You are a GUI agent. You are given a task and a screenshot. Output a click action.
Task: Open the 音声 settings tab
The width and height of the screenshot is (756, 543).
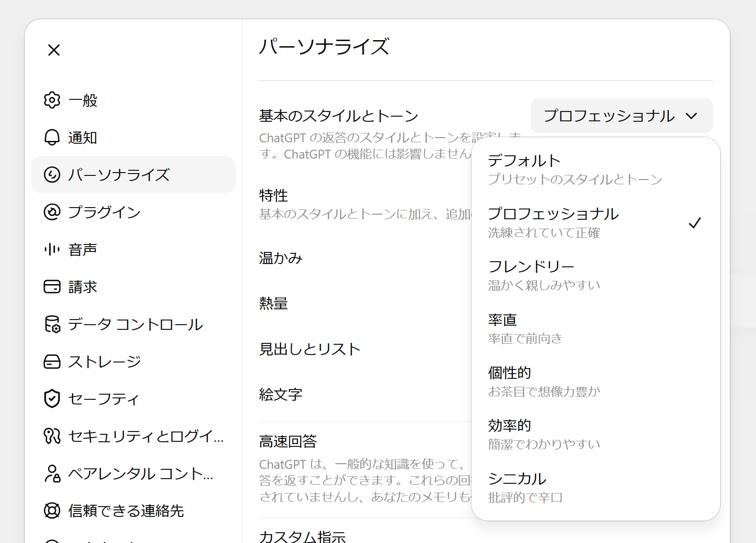pos(133,250)
